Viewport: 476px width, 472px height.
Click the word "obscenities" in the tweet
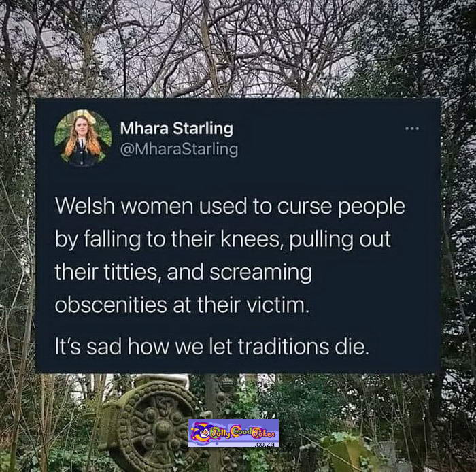coord(111,305)
